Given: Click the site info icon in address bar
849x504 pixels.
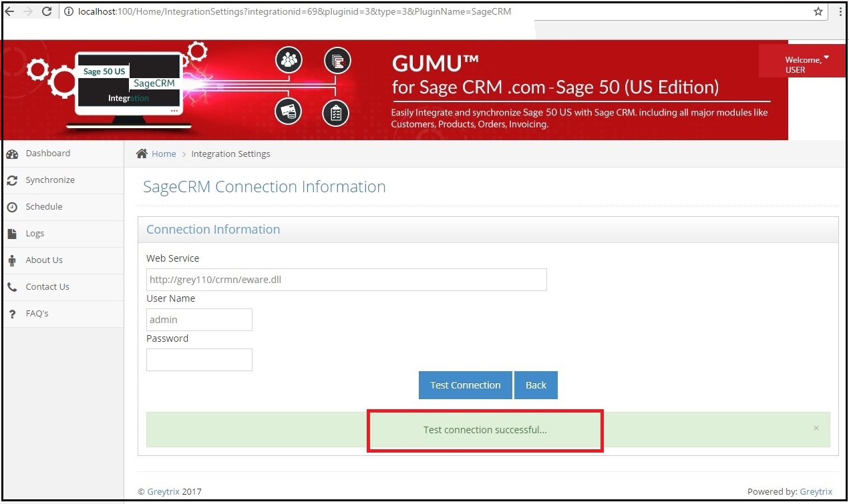Looking at the screenshot, I should (69, 11).
